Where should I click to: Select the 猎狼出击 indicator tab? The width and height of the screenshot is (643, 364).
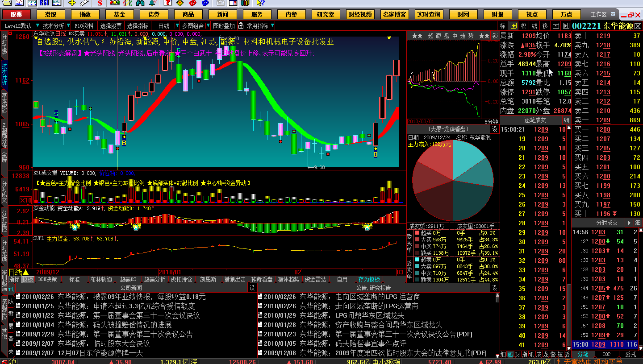[x=235, y=280]
